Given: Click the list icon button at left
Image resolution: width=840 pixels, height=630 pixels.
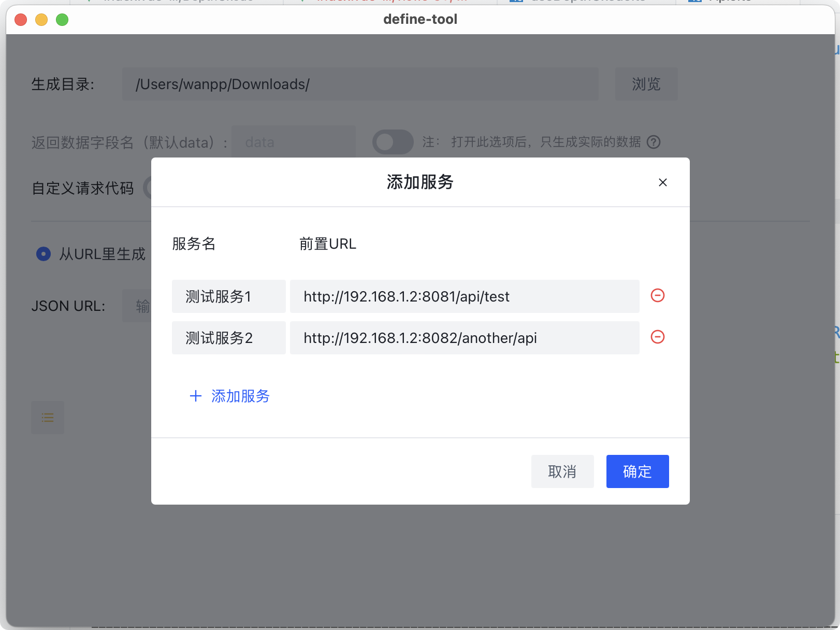Looking at the screenshot, I should (48, 418).
